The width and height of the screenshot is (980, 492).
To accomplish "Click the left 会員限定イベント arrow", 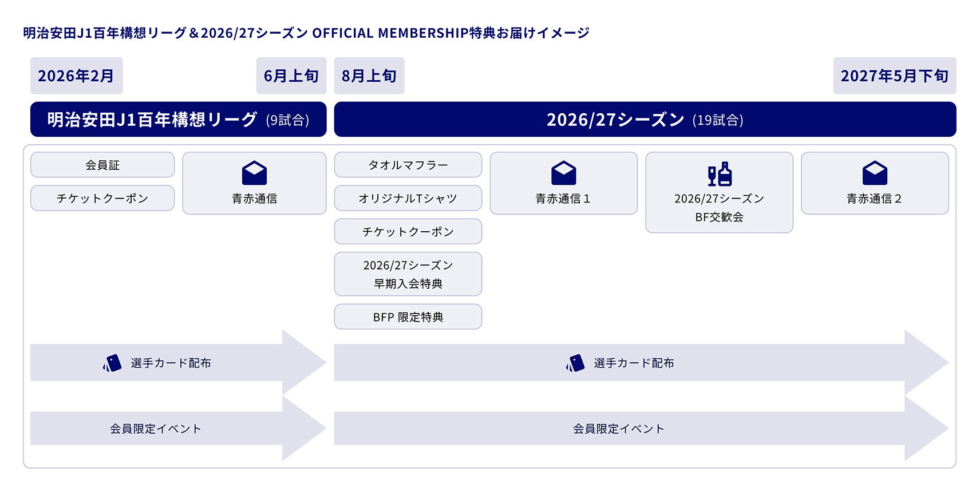I will click(156, 428).
